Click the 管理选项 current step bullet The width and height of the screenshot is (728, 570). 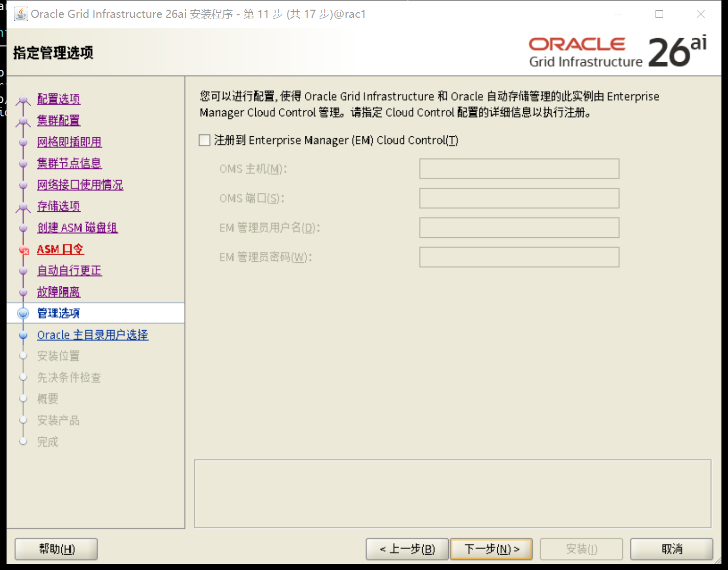23,313
